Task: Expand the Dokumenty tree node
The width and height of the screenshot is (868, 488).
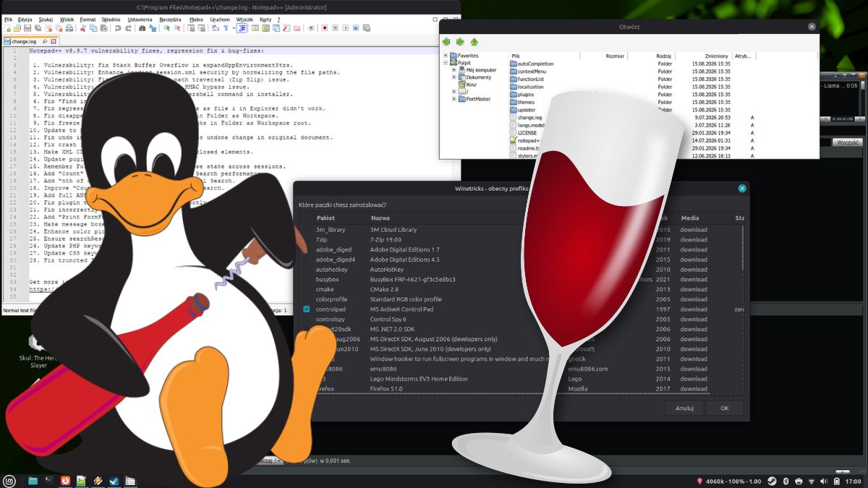Action: click(454, 77)
